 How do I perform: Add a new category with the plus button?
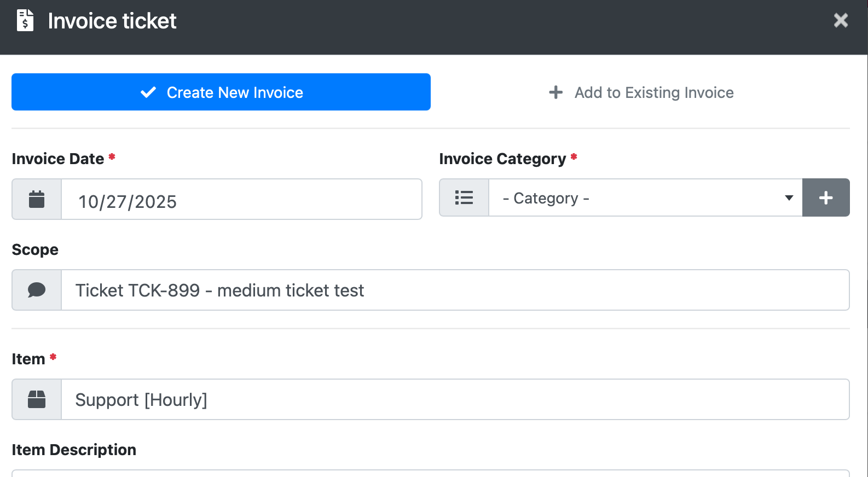point(826,197)
